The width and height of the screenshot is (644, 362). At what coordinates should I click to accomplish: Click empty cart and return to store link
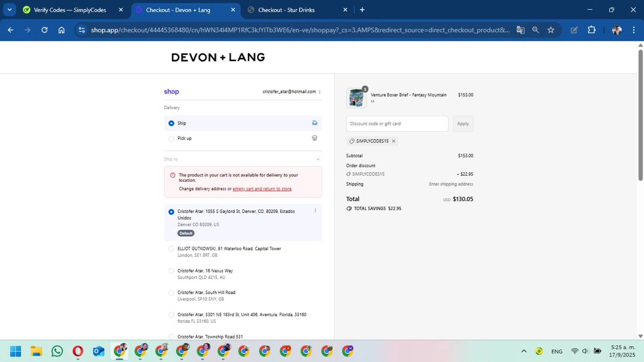click(262, 189)
